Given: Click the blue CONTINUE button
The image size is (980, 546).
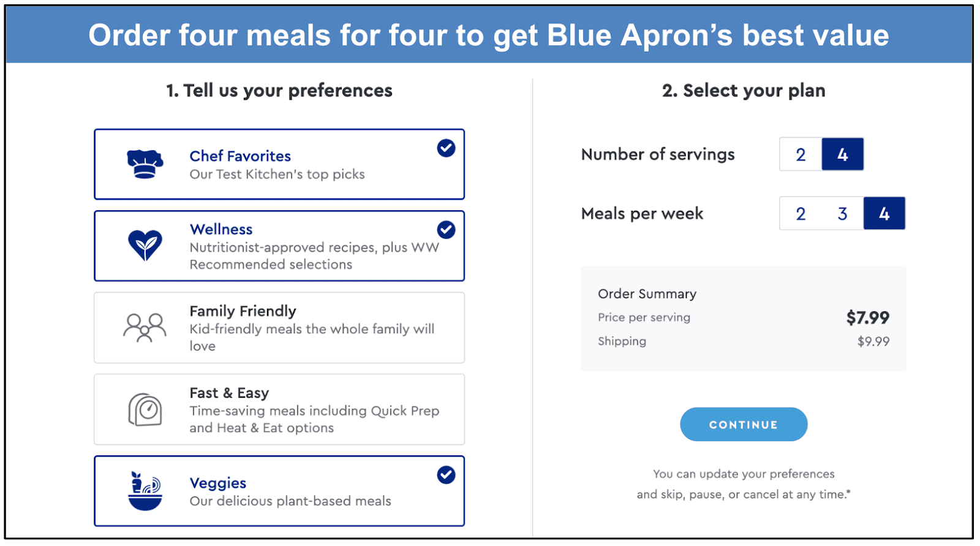Looking at the screenshot, I should 744,424.
